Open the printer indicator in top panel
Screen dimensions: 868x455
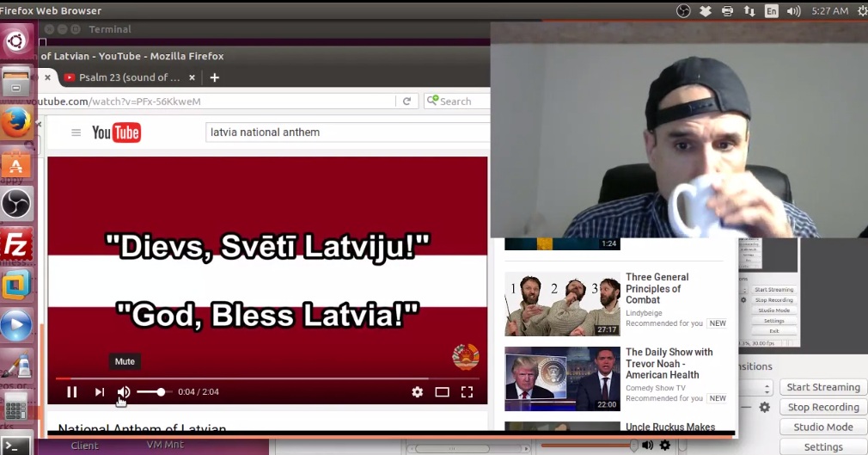click(x=727, y=10)
